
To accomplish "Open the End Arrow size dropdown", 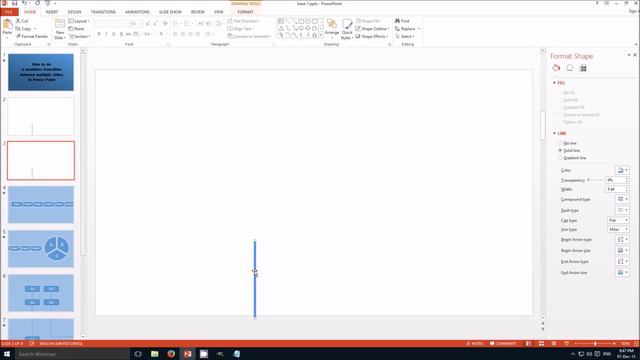I will (622, 272).
